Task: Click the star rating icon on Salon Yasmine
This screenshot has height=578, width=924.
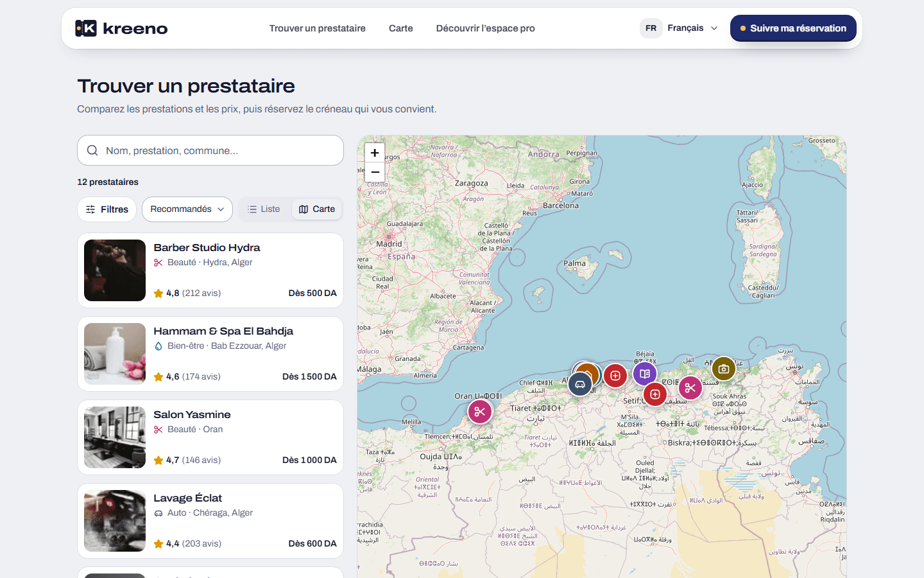Action: tap(158, 460)
